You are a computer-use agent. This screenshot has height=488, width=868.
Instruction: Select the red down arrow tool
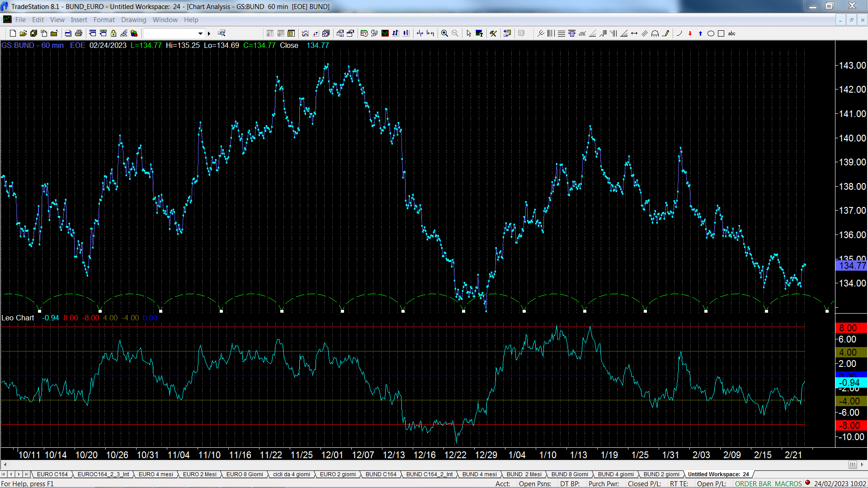690,33
